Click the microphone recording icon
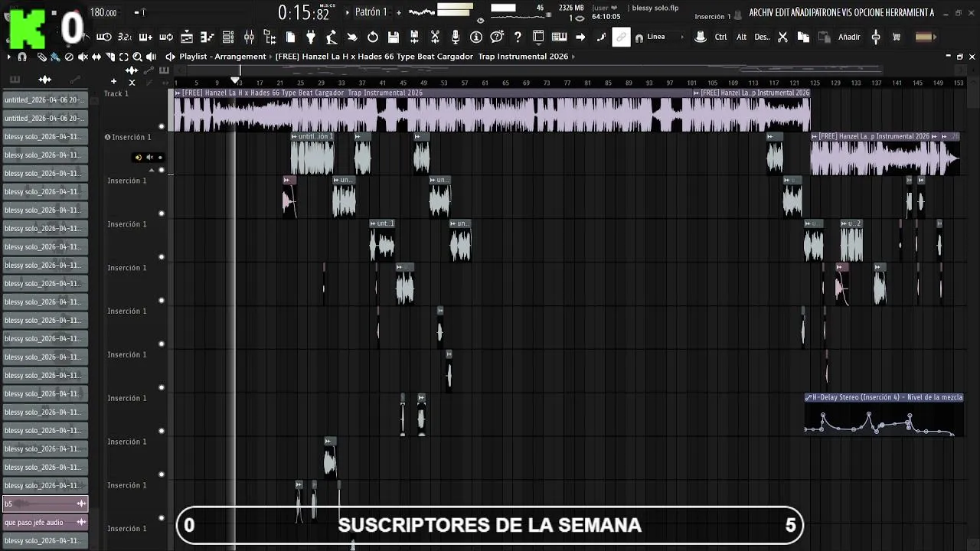This screenshot has height=551, width=980. click(456, 37)
